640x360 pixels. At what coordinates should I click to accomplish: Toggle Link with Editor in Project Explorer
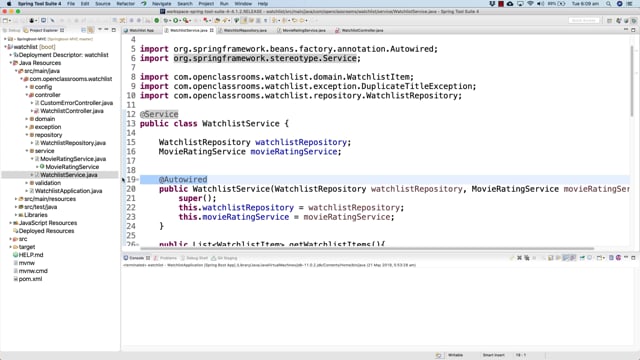[91, 30]
